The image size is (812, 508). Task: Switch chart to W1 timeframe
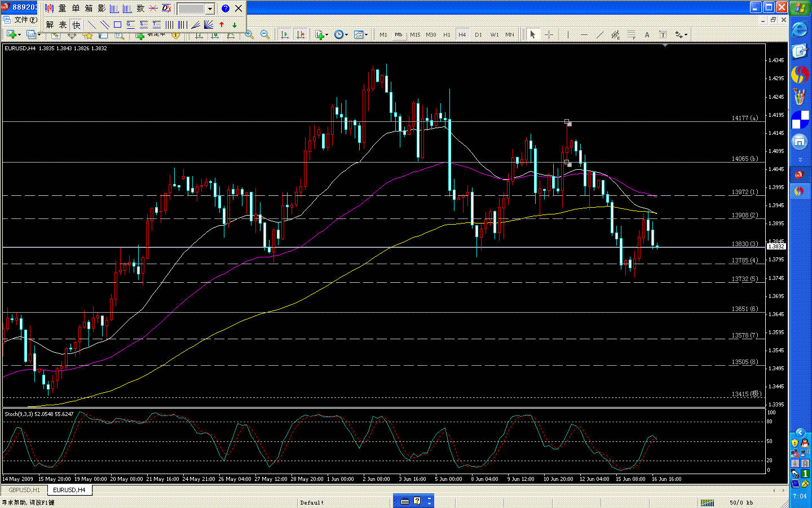[495, 34]
